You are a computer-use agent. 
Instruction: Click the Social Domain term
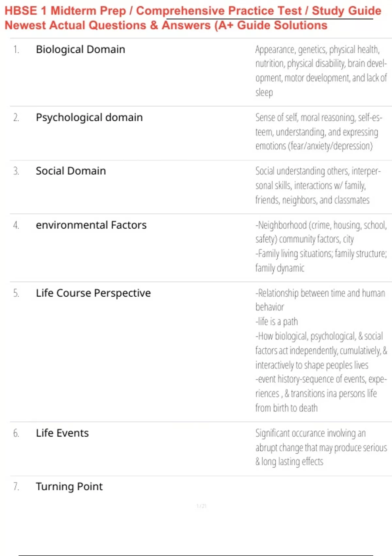click(x=71, y=171)
